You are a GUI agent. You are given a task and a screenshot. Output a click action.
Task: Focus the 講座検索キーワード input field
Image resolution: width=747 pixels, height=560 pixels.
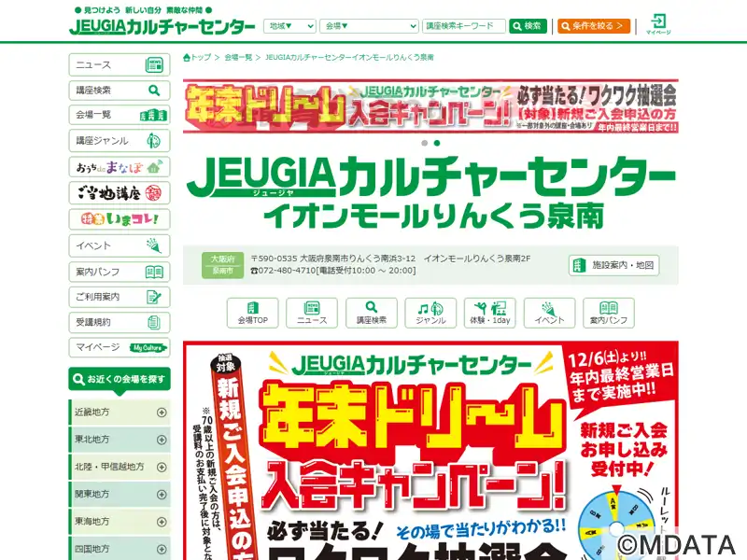click(x=463, y=26)
